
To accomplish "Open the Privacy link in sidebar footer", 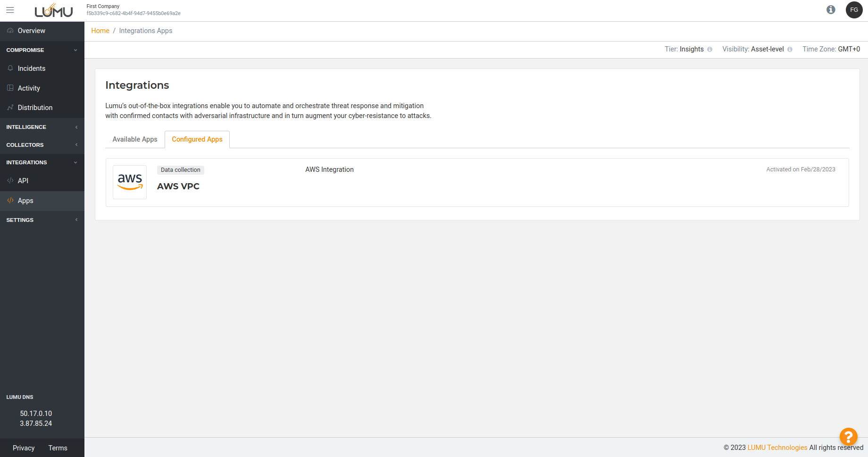I will point(24,448).
